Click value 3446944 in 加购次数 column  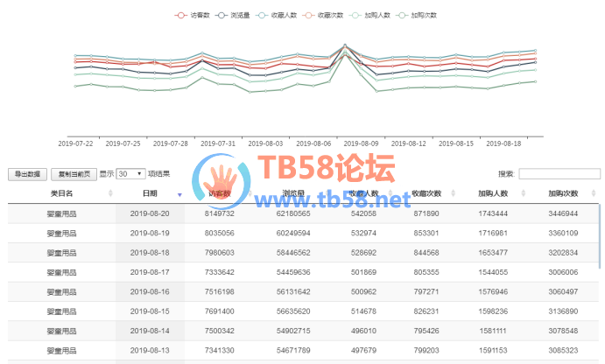(x=563, y=213)
